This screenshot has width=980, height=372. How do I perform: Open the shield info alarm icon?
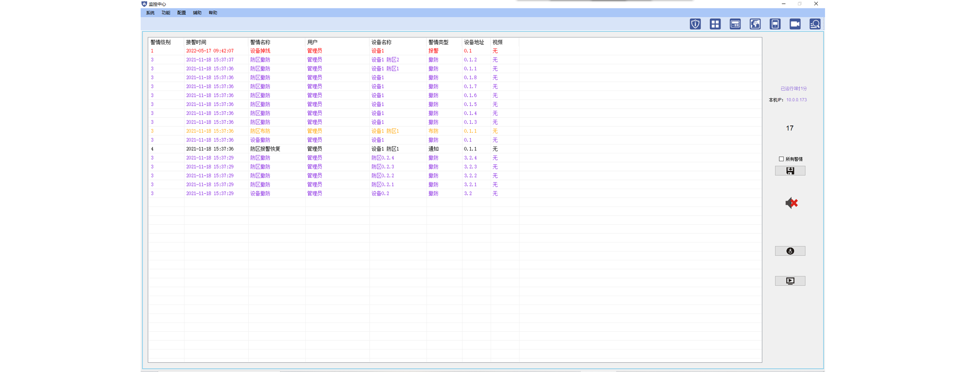pyautogui.click(x=695, y=24)
